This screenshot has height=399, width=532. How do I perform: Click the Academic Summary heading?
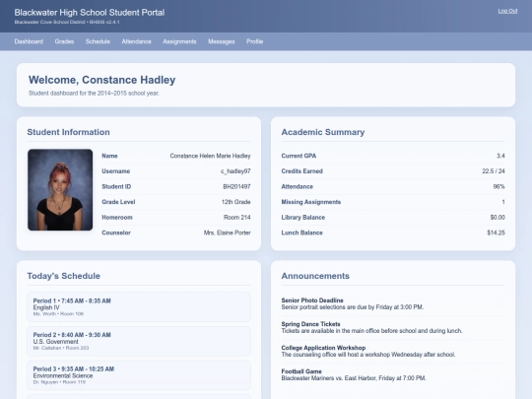pos(323,132)
